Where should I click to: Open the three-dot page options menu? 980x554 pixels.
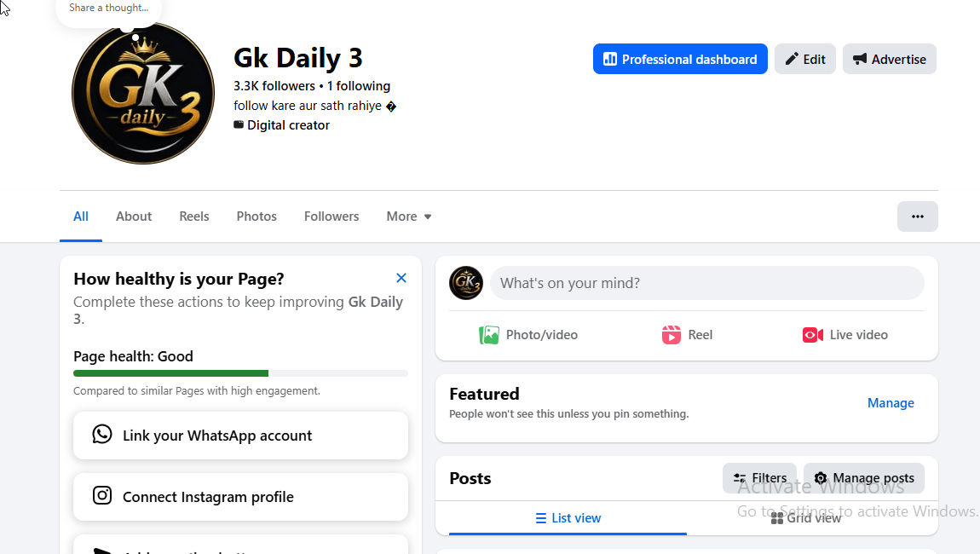tap(918, 216)
